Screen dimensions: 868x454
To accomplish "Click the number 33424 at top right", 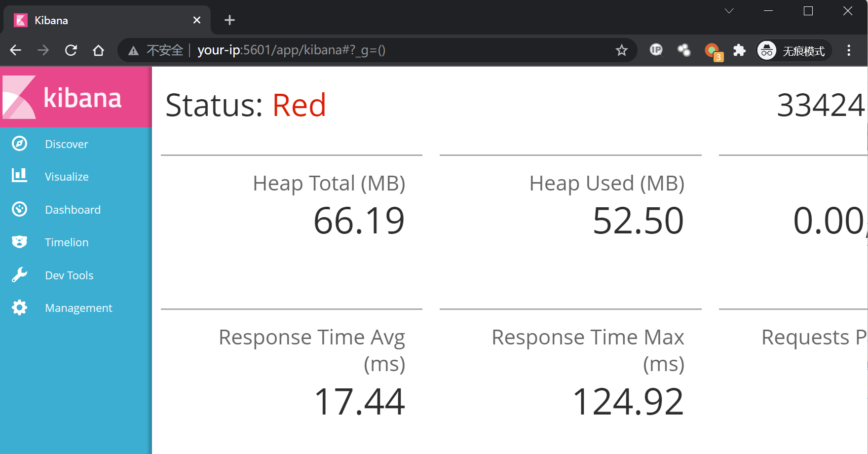I will point(821,105).
